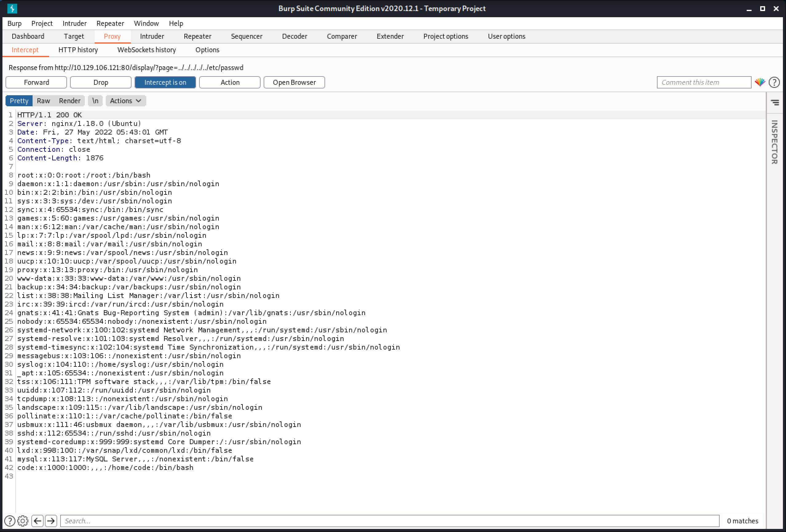Open the Window menu
The height and width of the screenshot is (532, 786).
click(147, 23)
